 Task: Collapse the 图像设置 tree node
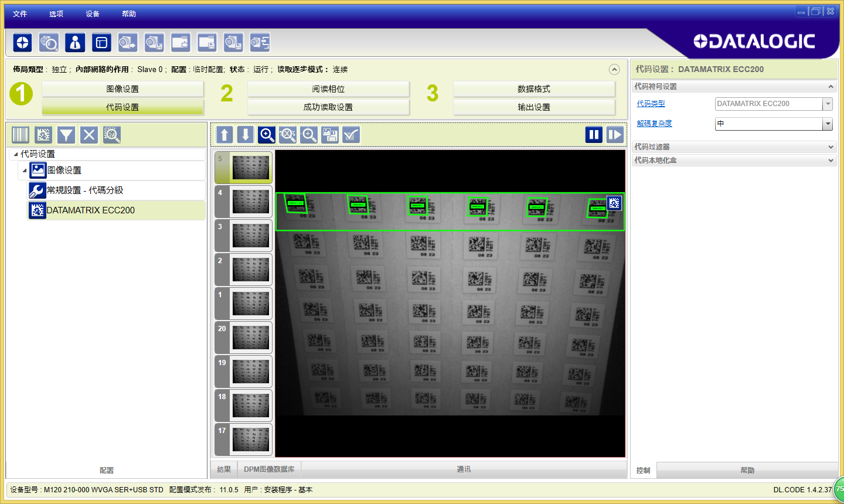(x=25, y=171)
